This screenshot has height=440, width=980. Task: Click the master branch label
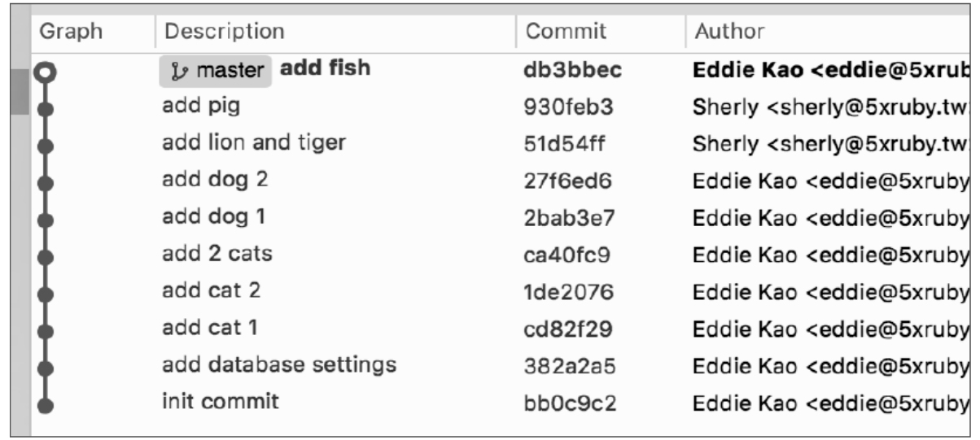[x=215, y=71]
